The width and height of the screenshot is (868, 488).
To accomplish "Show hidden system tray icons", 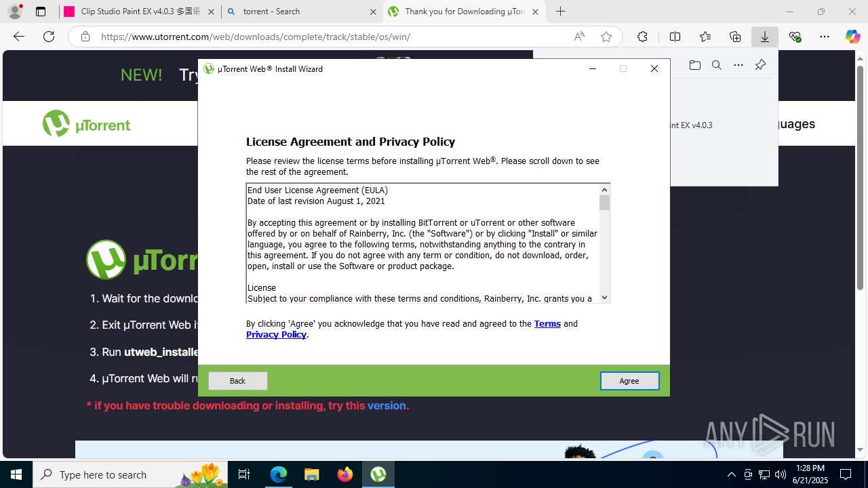I will [731, 474].
